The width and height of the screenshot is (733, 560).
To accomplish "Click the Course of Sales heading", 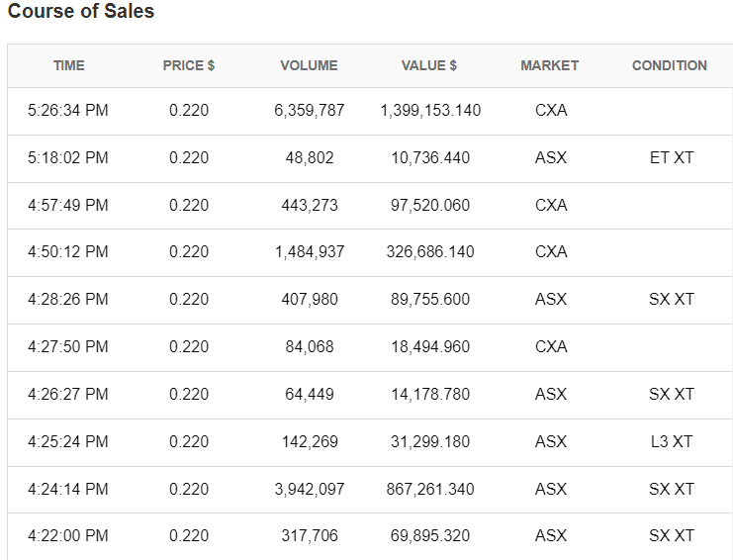I will [x=81, y=13].
